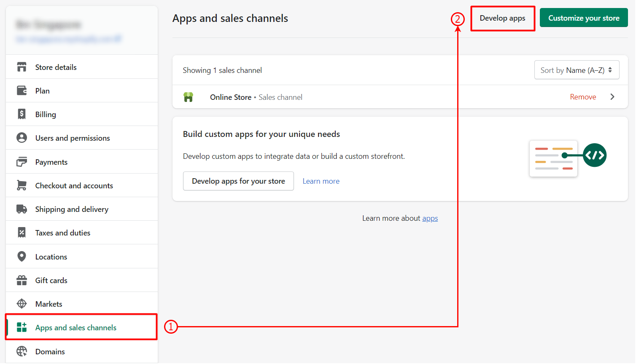Select the Store details icon in sidebar
Screen dimensions: 636x364
point(22,67)
